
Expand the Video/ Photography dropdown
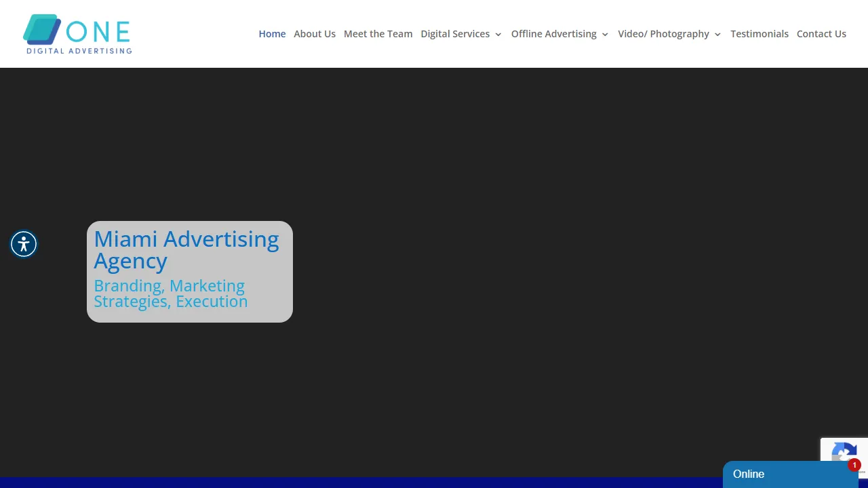click(663, 34)
